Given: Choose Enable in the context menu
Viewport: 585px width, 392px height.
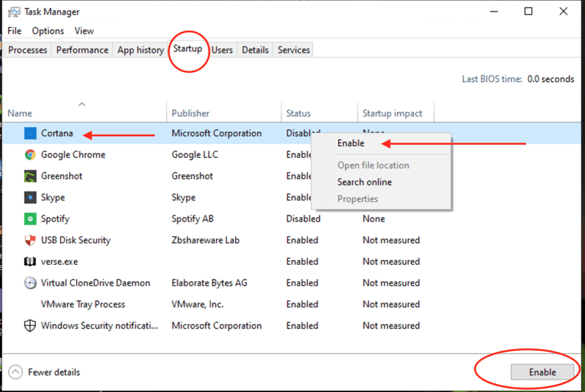Looking at the screenshot, I should click(x=351, y=143).
